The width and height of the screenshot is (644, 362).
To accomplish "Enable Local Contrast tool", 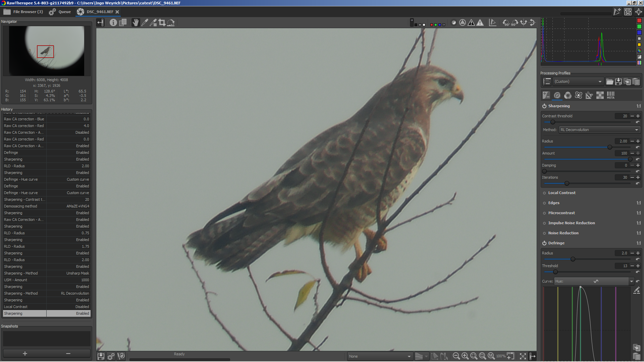I will click(544, 193).
